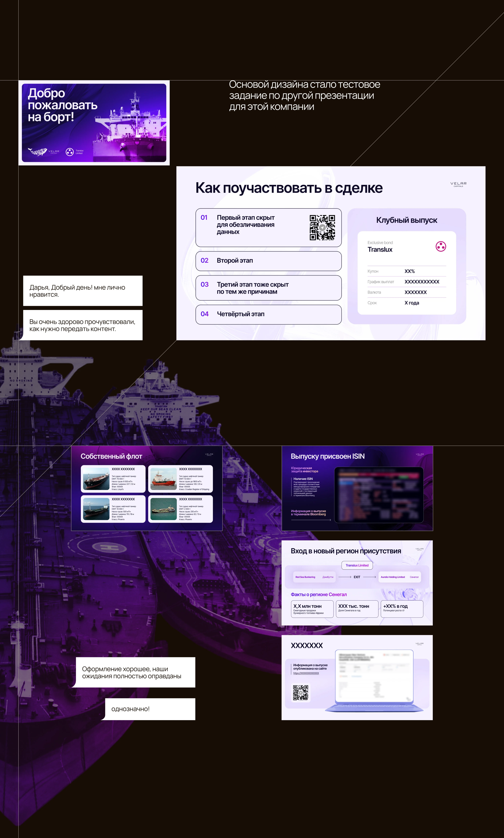Click the Velar logo on the ISIN slide
Viewport: 504px width, 838px height.
pyautogui.click(x=419, y=455)
